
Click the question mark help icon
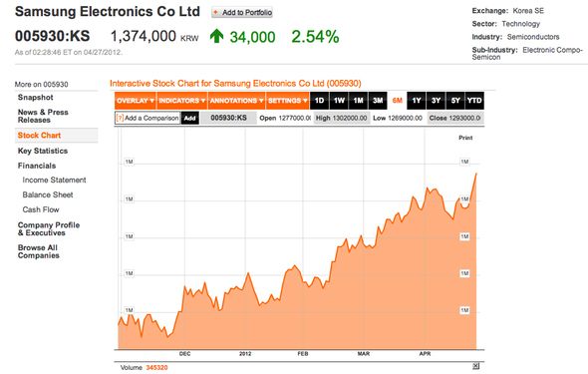pyautogui.click(x=120, y=118)
